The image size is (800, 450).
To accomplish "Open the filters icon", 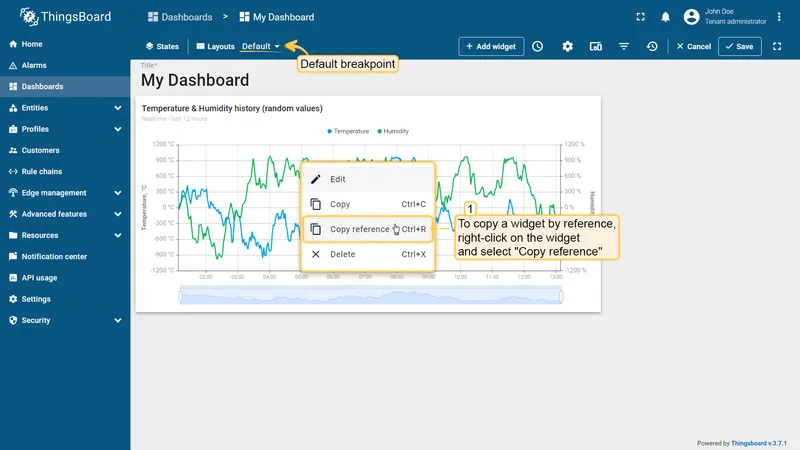I will [x=624, y=46].
